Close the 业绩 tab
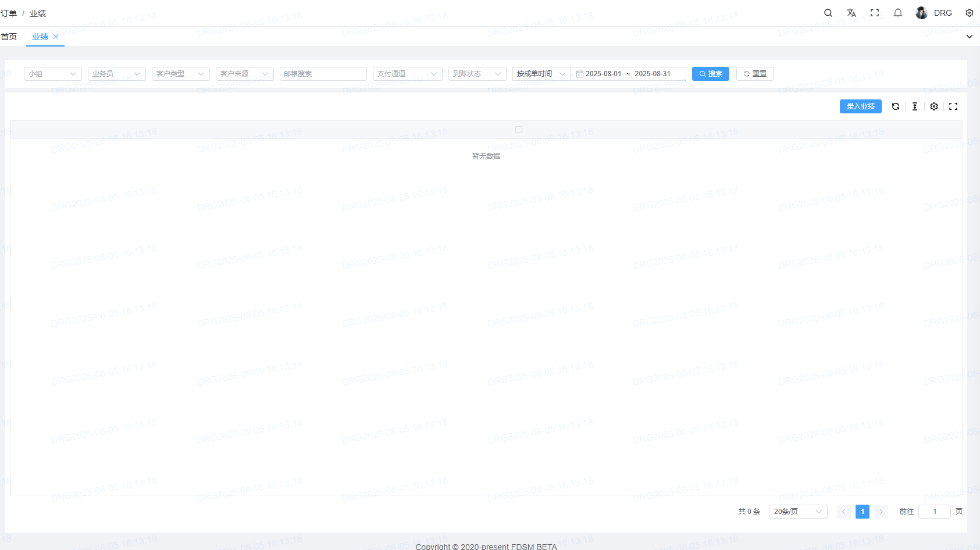980x550 pixels. (56, 37)
